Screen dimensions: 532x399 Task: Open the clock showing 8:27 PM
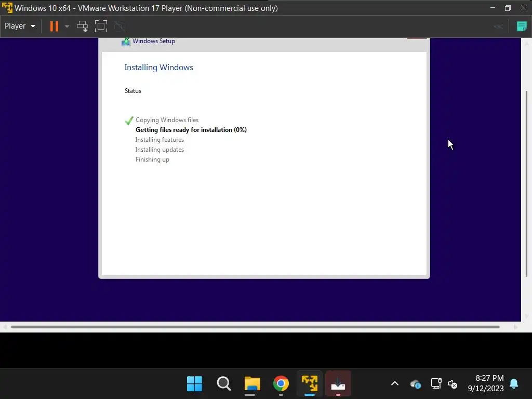(486, 383)
